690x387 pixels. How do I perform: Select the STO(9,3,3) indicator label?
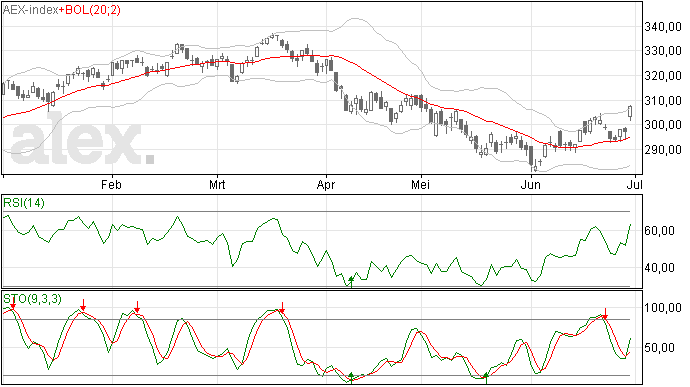(33, 299)
